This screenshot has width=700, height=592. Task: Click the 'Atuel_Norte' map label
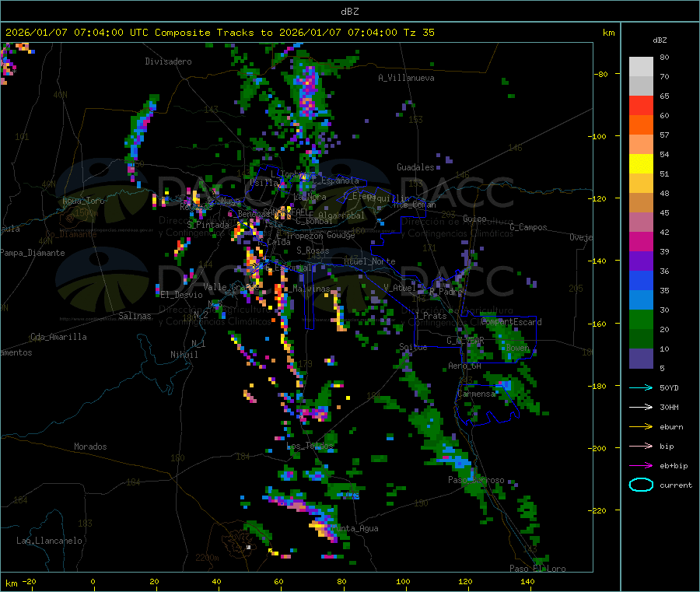[x=369, y=261]
